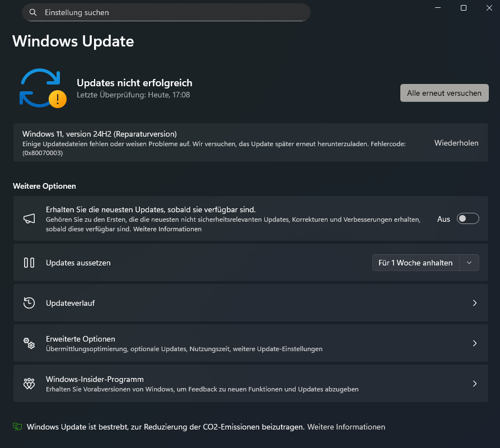Toggle the get latest updates switch

[468, 219]
